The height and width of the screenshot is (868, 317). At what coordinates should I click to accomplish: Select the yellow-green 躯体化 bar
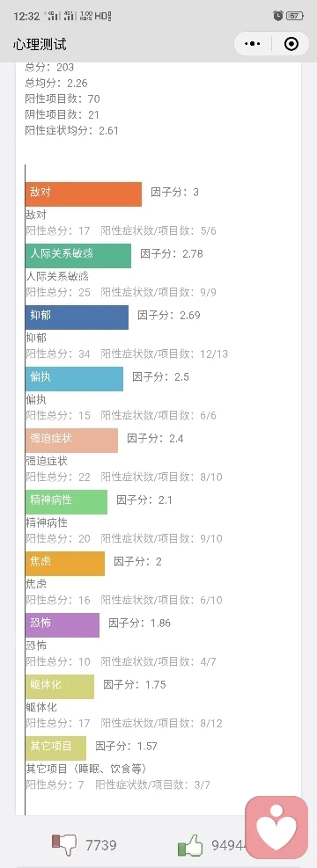pyautogui.click(x=60, y=686)
